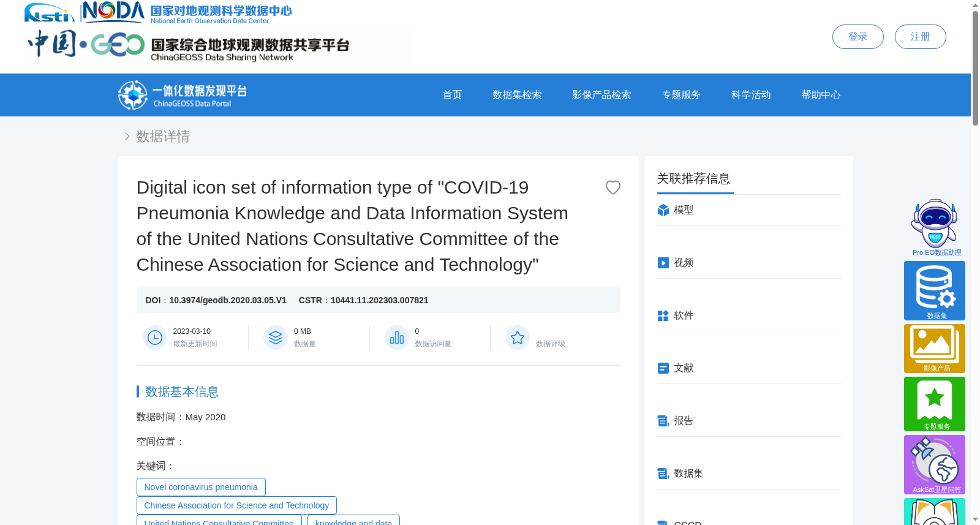Viewport: 980px width, 525px height.
Task: Click the grid icon beside 软件
Action: [663, 315]
